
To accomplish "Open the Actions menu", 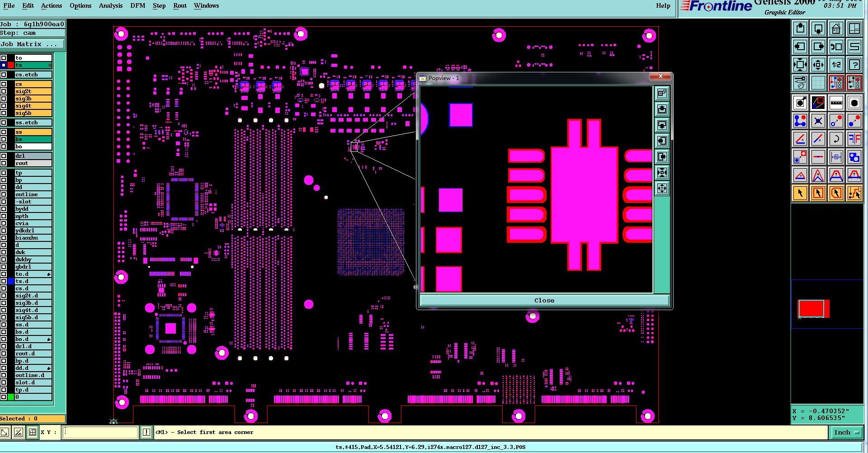I will pyautogui.click(x=52, y=5).
